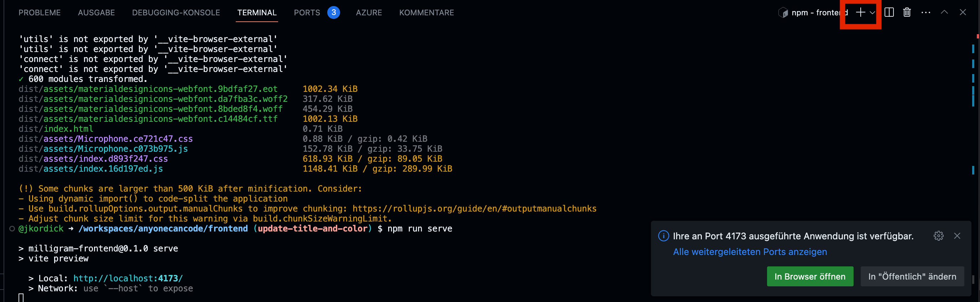Click In Browser öffnen
The image size is (980, 302).
click(x=810, y=276)
